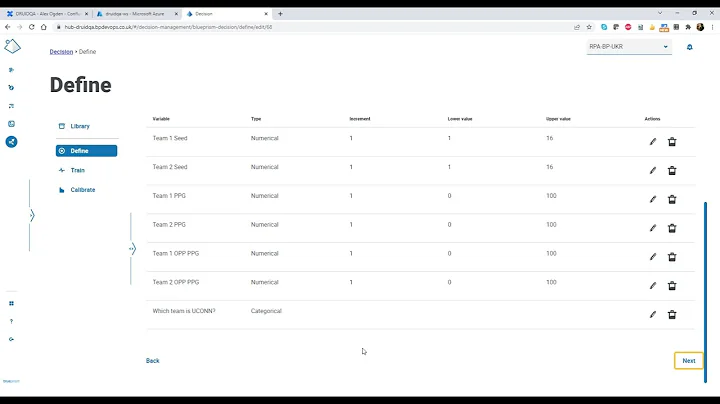The image size is (720, 404).
Task: Click the Team 1 OPP PPG name
Action: pos(176,253)
